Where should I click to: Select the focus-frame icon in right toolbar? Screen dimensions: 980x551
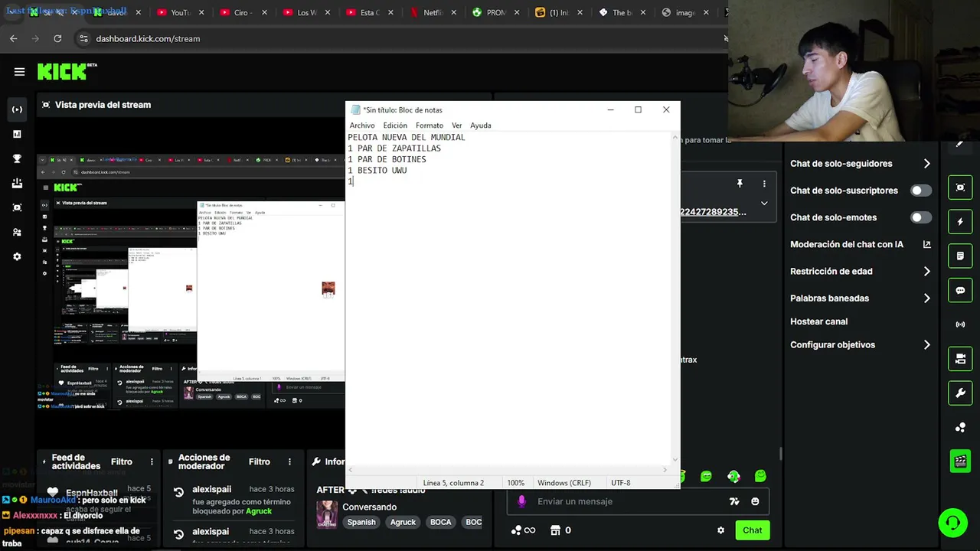click(960, 187)
